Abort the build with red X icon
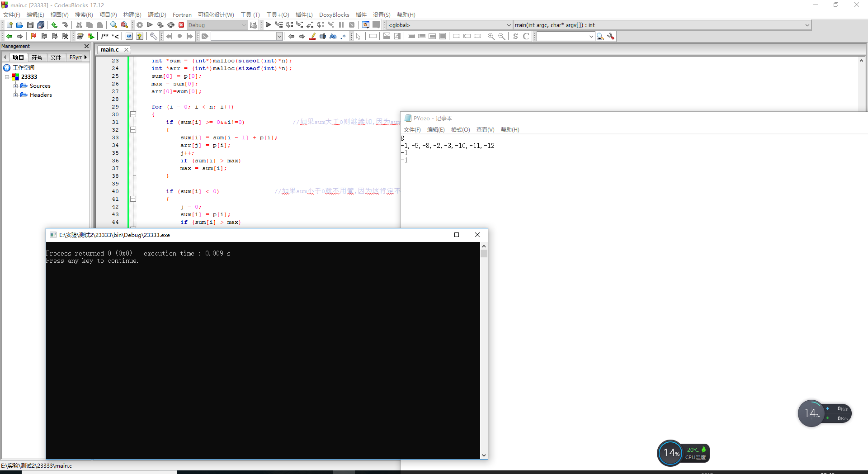 (x=181, y=25)
